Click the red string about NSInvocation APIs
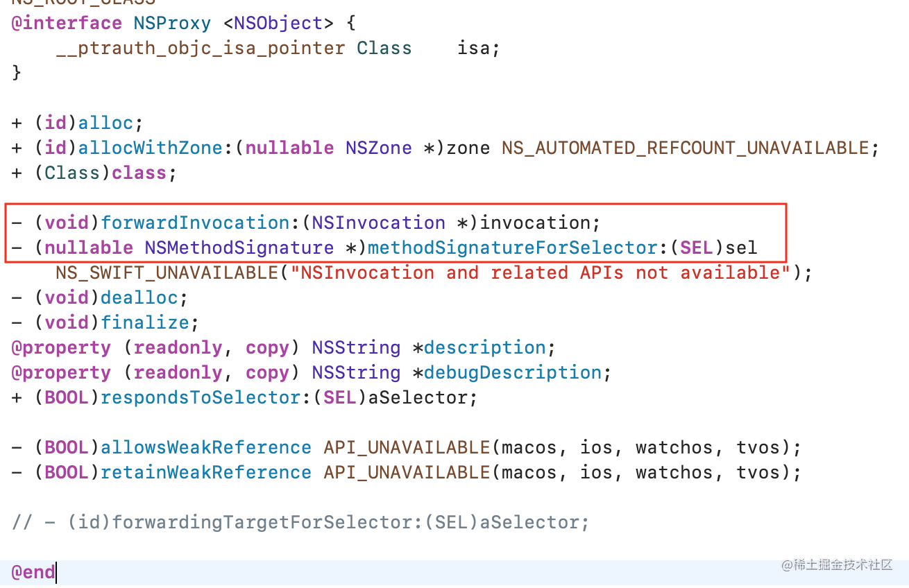Screen dimensions: 909x588 [x=541, y=273]
